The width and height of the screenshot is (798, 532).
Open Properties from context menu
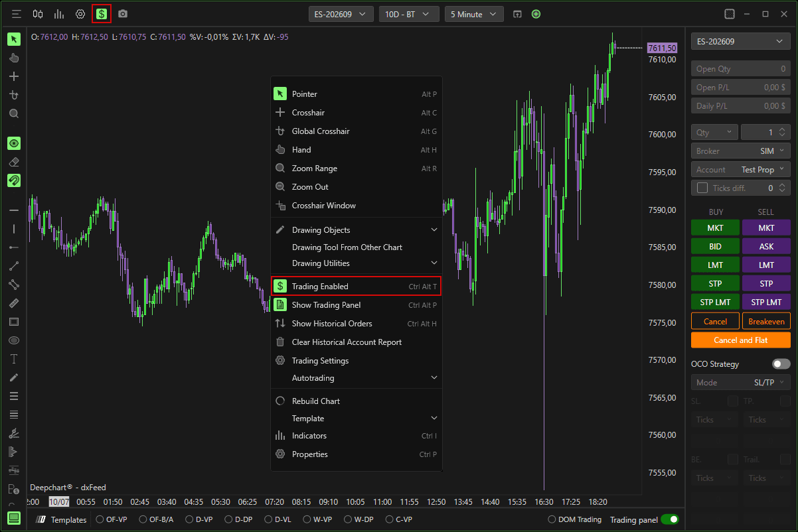tap(356, 454)
